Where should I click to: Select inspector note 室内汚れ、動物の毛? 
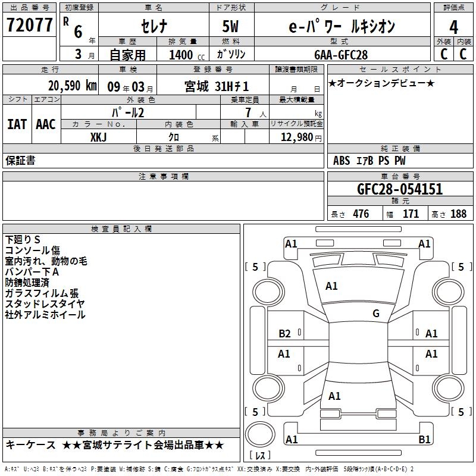[x=46, y=261]
